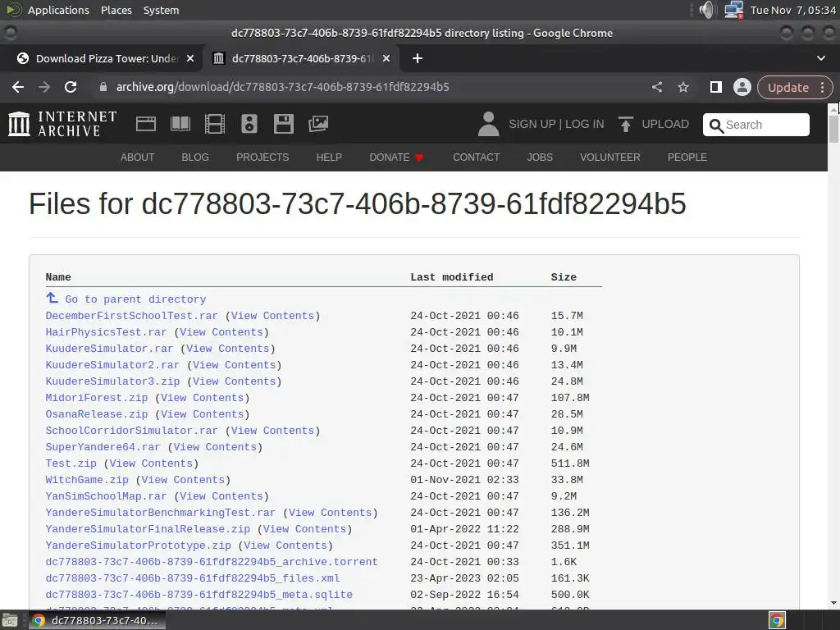
Task: Reload the current page
Action: pyautogui.click(x=71, y=87)
